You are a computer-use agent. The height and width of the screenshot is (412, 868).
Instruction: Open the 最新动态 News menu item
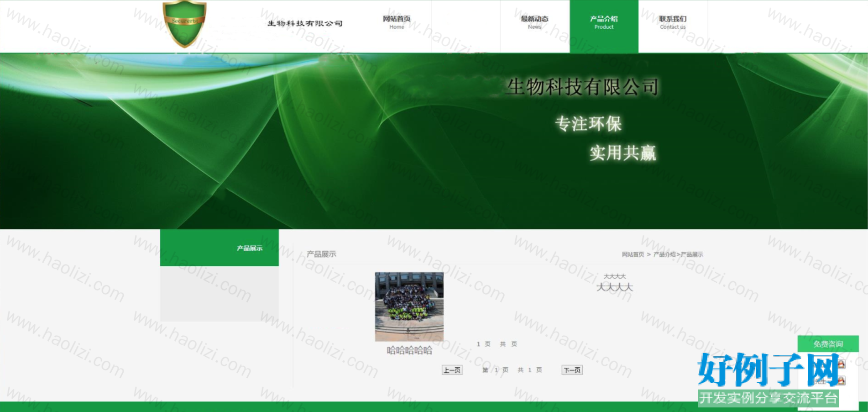534,22
